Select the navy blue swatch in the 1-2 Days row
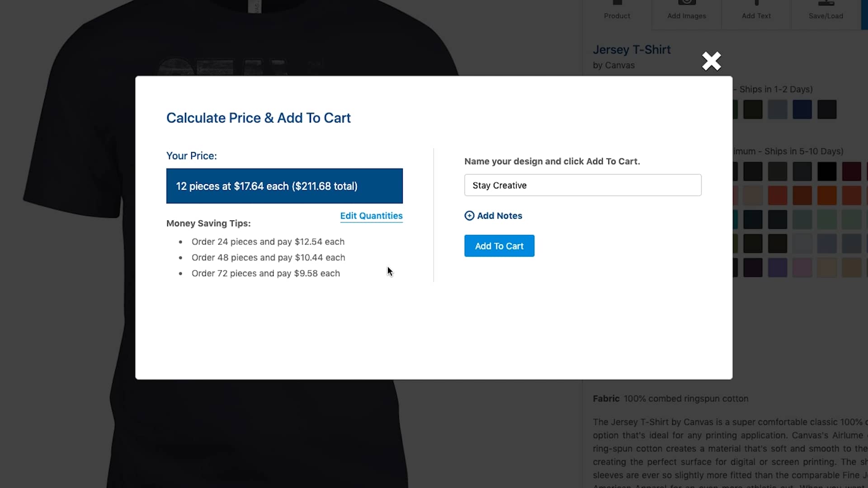Screen dimensions: 868x488 [802, 109]
